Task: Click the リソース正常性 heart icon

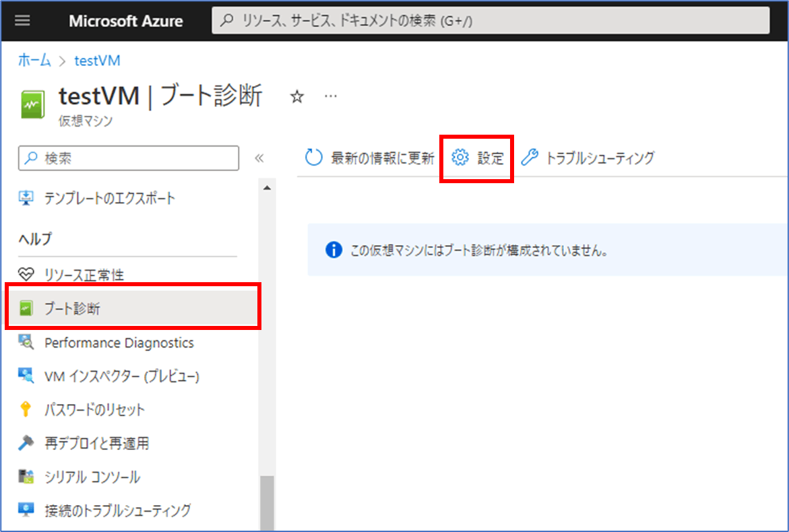Action: (x=26, y=275)
